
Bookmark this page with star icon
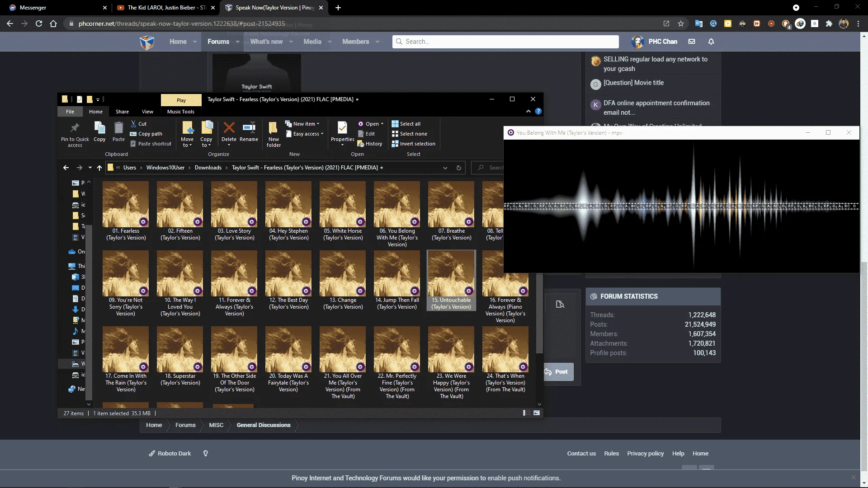pos(681,23)
